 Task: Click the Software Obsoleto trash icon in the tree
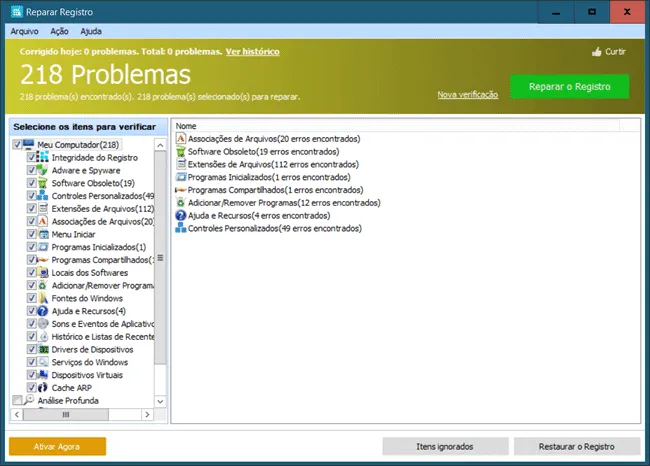(x=42, y=183)
